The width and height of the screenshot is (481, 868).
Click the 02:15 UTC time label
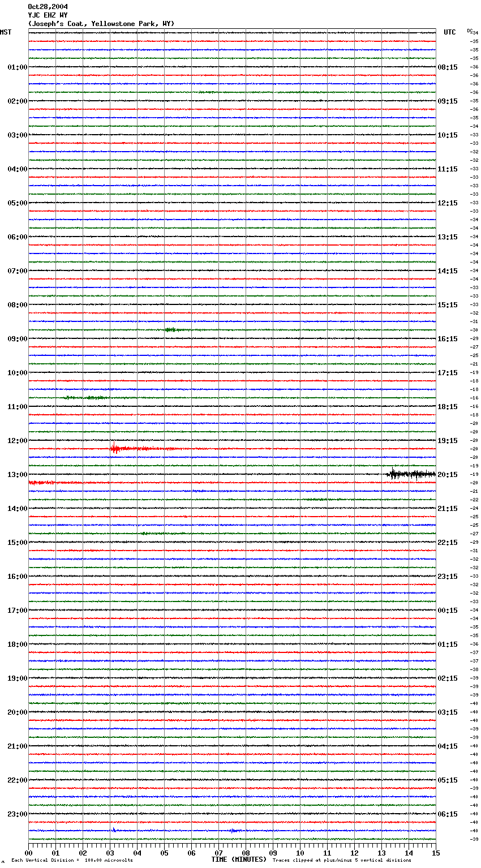(x=448, y=678)
